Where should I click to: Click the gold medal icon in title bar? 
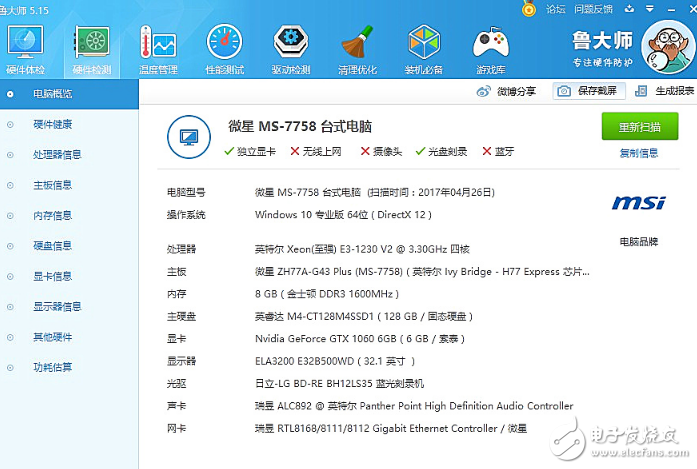coord(529,9)
